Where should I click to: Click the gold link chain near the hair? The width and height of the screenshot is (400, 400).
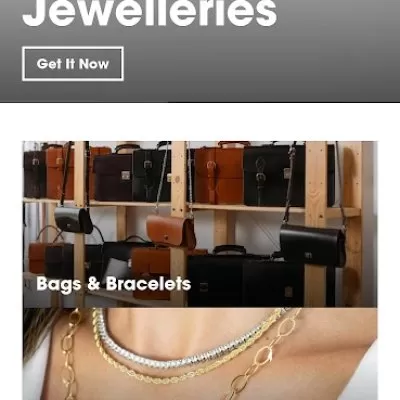[71, 353]
